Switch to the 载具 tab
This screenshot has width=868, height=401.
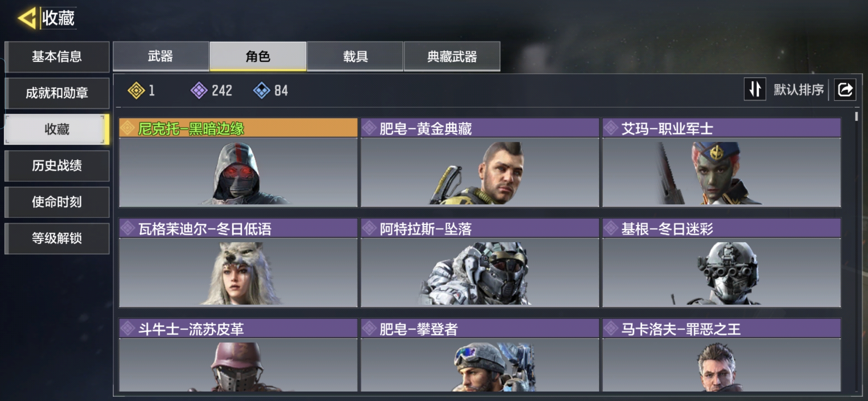[x=355, y=56]
